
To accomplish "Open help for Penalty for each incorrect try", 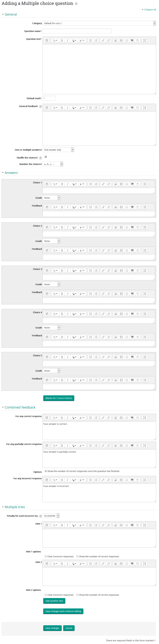I will [40, 516].
